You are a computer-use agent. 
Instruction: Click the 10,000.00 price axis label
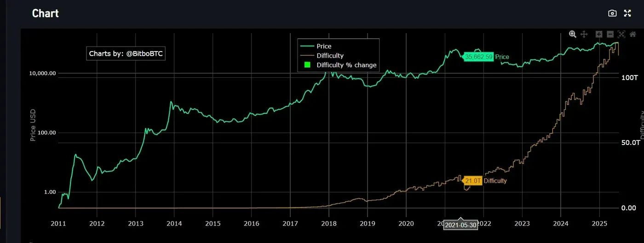tap(42, 73)
